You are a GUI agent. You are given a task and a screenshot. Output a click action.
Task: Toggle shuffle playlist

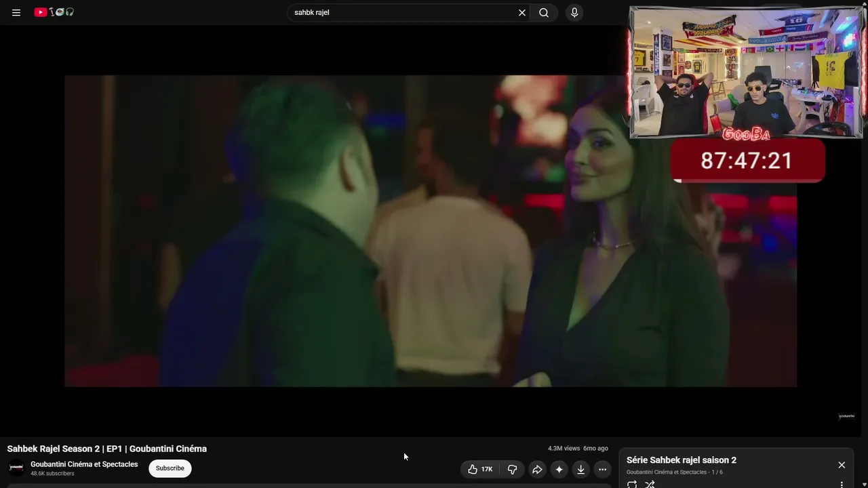(x=650, y=485)
